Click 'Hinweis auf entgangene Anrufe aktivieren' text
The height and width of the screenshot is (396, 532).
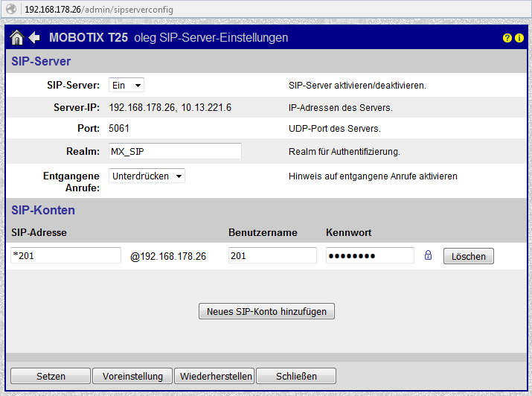[373, 176]
